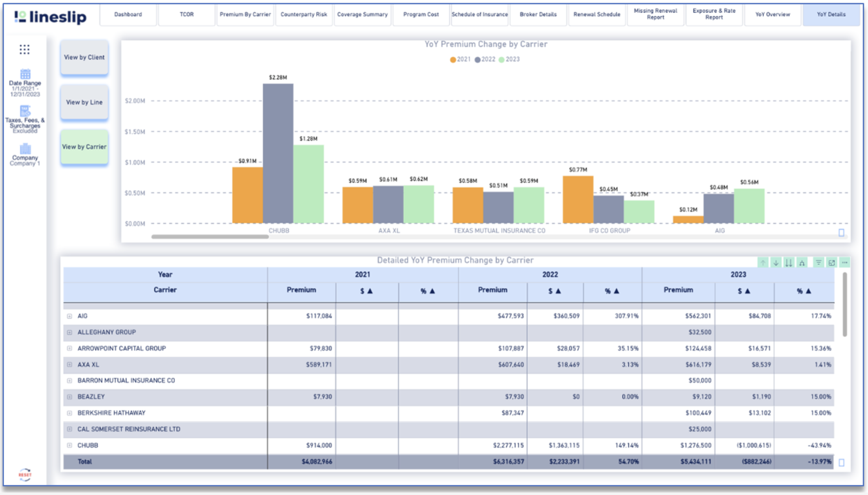Viewport: 868px width, 495px height.
Task: Click AXA XL 2021 premium $589,171
Action: (319, 365)
